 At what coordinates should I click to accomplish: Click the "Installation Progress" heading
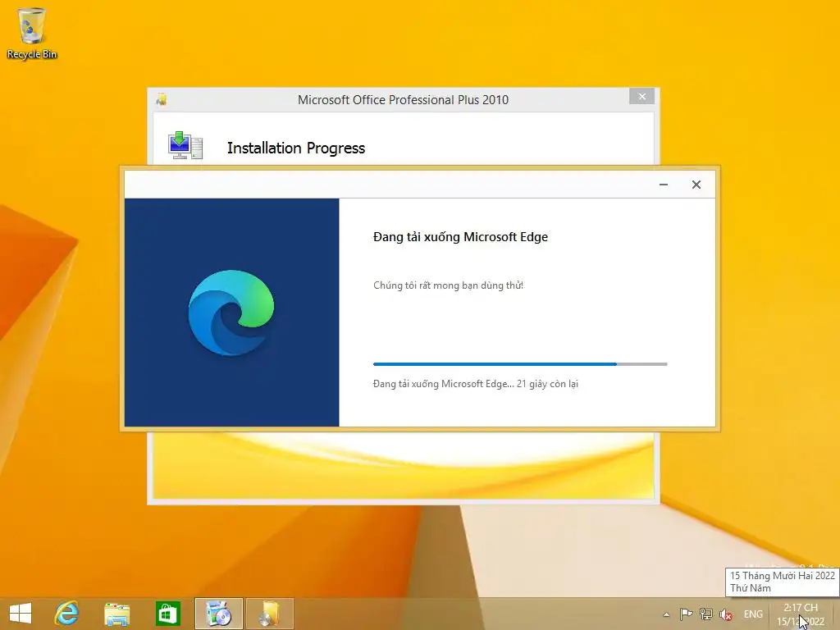[x=295, y=148]
